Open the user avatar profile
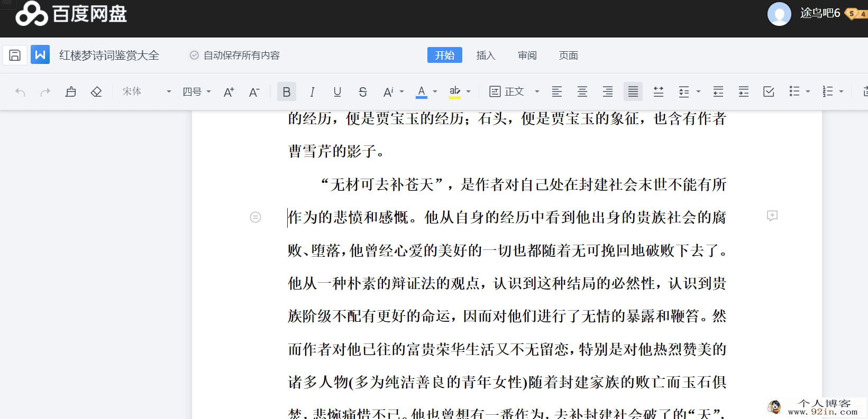Image resolution: width=868 pixels, height=419 pixels. [779, 14]
